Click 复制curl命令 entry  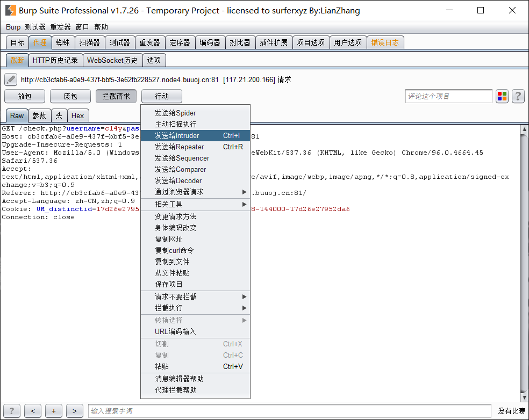pyautogui.click(x=195, y=250)
